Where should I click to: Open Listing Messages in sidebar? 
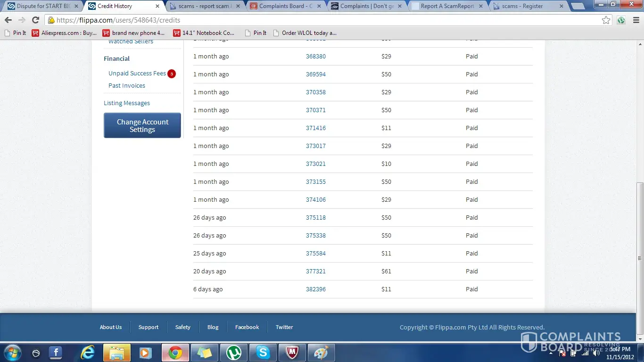pyautogui.click(x=127, y=103)
